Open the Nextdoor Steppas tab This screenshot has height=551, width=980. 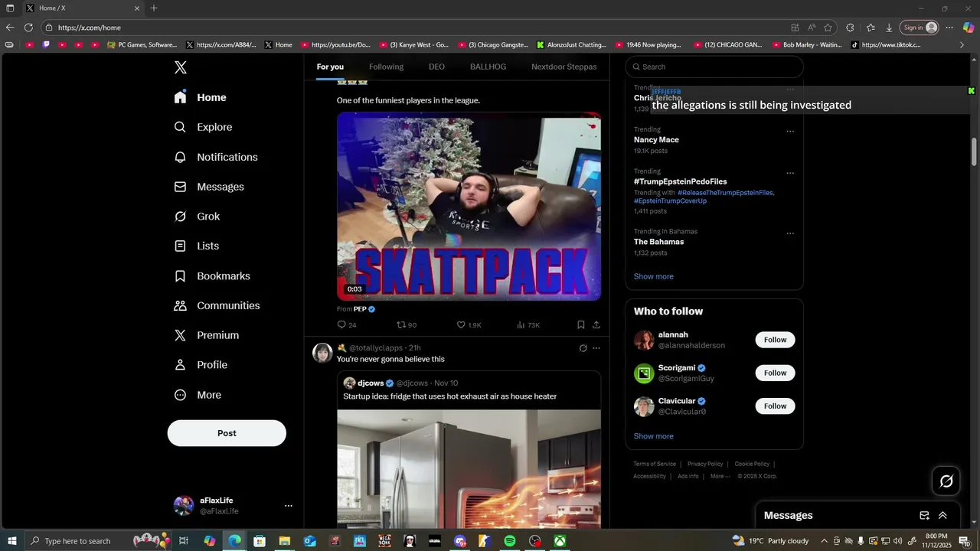[564, 67]
